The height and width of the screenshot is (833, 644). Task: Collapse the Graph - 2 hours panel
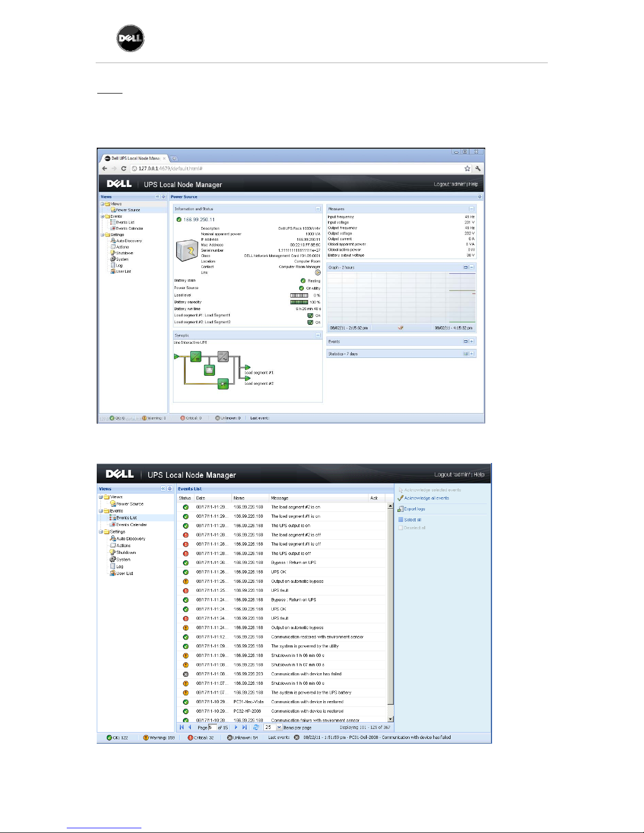[x=472, y=268]
